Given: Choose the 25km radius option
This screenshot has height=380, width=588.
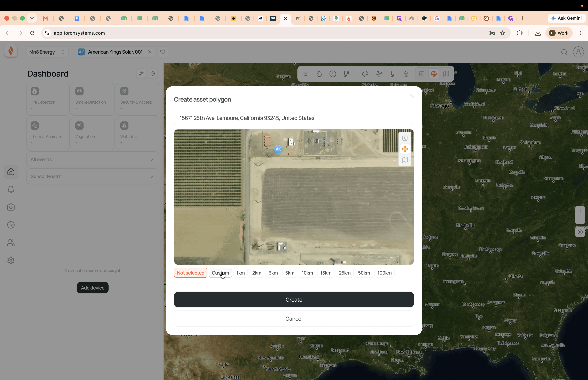Looking at the screenshot, I should pyautogui.click(x=345, y=273).
